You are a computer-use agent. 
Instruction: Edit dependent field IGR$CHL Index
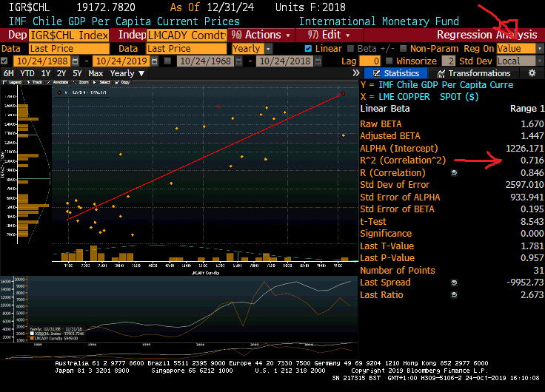click(69, 35)
